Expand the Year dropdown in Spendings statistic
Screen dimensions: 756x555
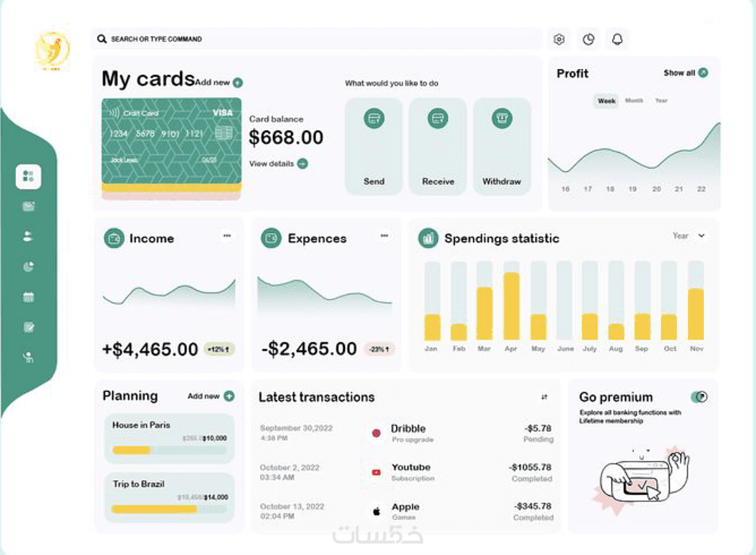coord(689,235)
